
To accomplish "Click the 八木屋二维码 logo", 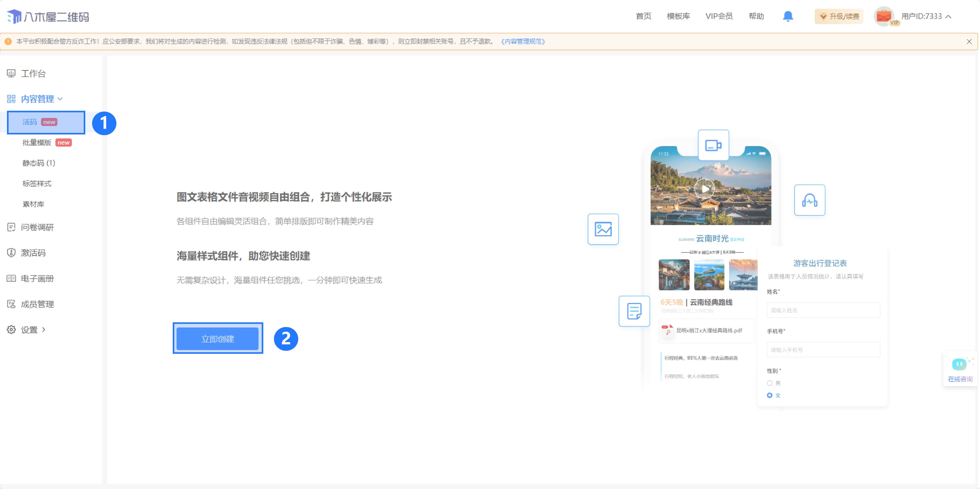I will click(x=48, y=16).
